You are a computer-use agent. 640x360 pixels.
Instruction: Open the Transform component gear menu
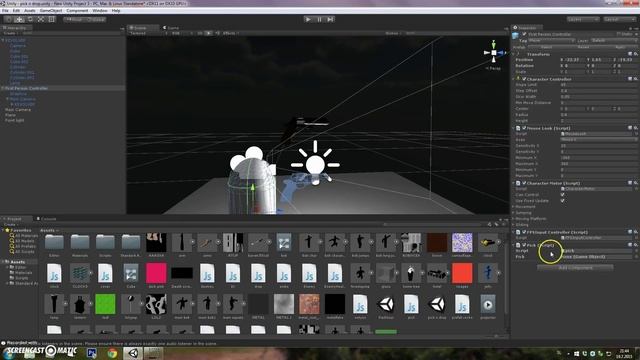[636, 54]
